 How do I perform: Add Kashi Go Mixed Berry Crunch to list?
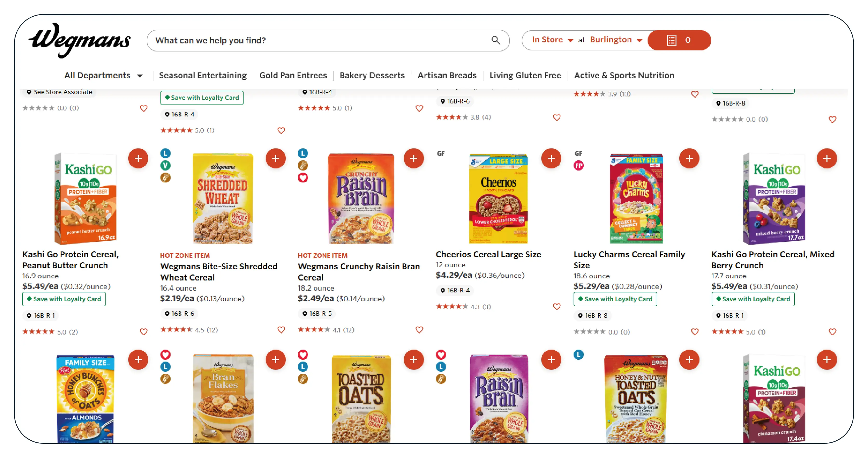tap(826, 159)
